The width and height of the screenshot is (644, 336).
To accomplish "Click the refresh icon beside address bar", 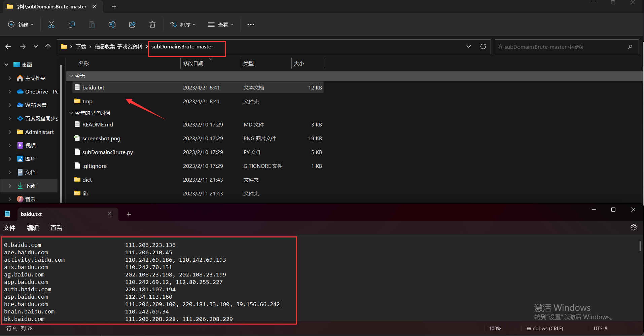I will point(483,46).
